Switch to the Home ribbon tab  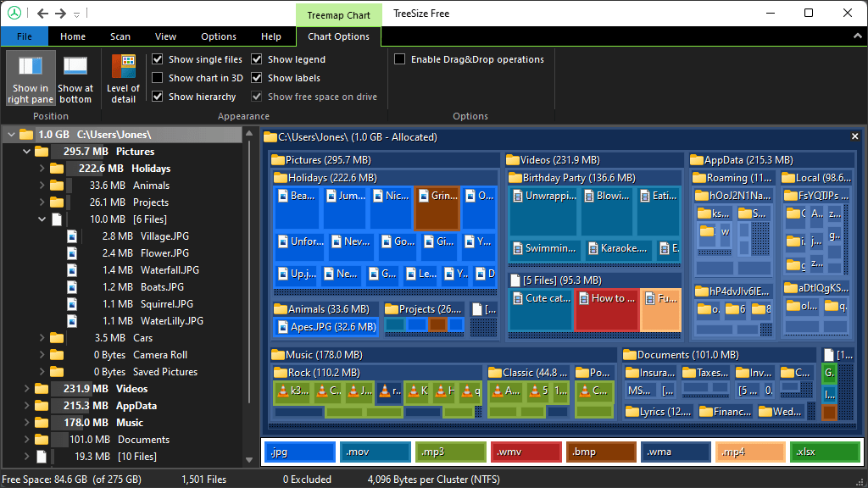(x=73, y=36)
